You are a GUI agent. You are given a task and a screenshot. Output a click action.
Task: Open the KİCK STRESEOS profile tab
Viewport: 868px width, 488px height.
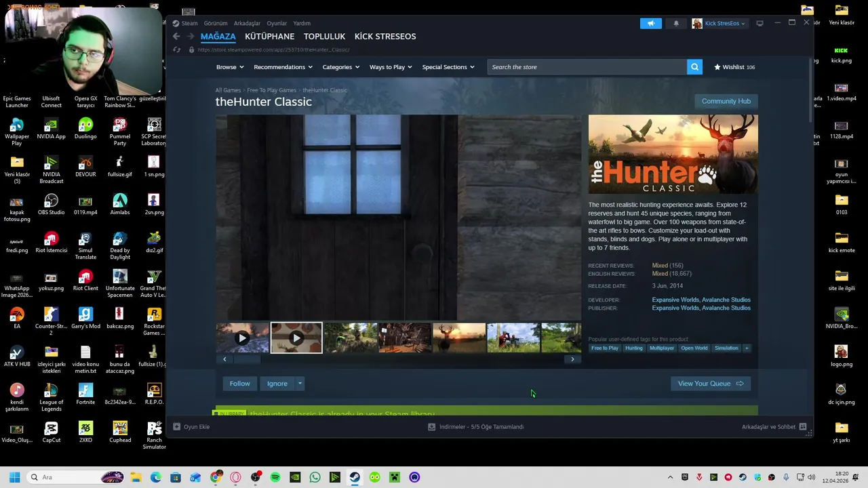click(x=385, y=37)
